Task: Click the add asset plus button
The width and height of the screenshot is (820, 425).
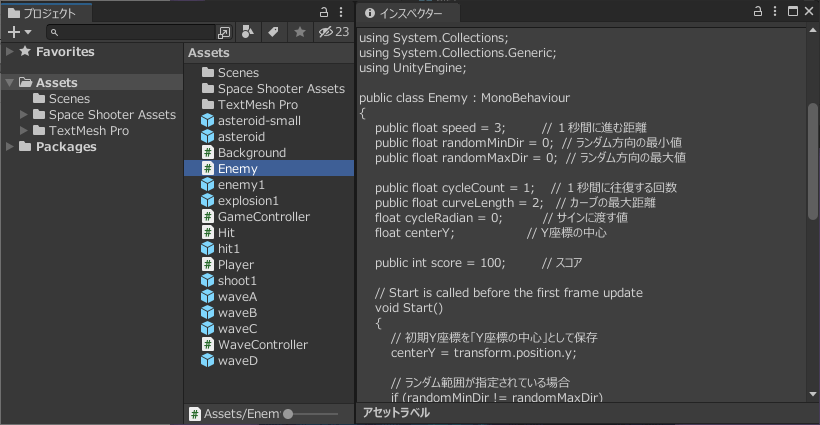Action: tap(14, 32)
